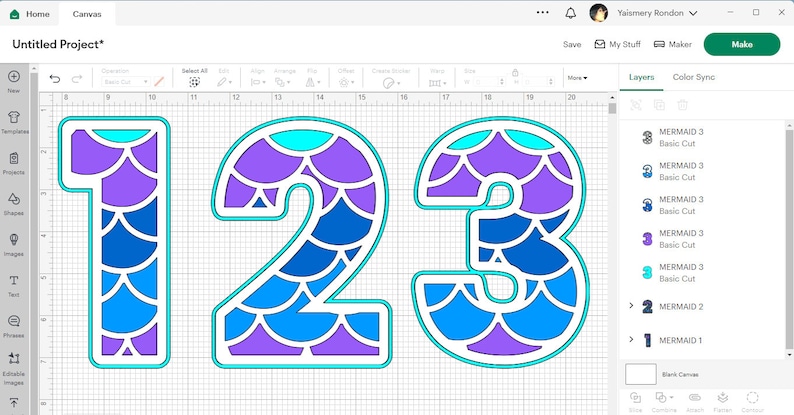This screenshot has height=415, width=794.
Task: Select the MERMAID 1 layer row
Action: (x=703, y=340)
